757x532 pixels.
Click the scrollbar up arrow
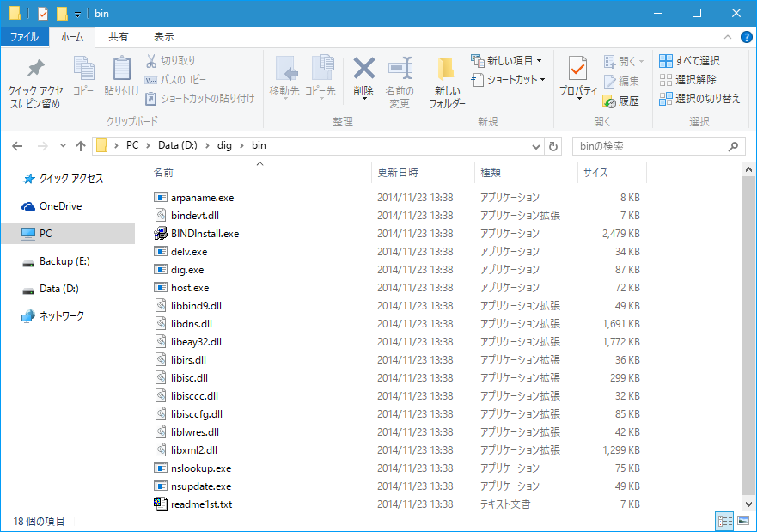pyautogui.click(x=748, y=169)
